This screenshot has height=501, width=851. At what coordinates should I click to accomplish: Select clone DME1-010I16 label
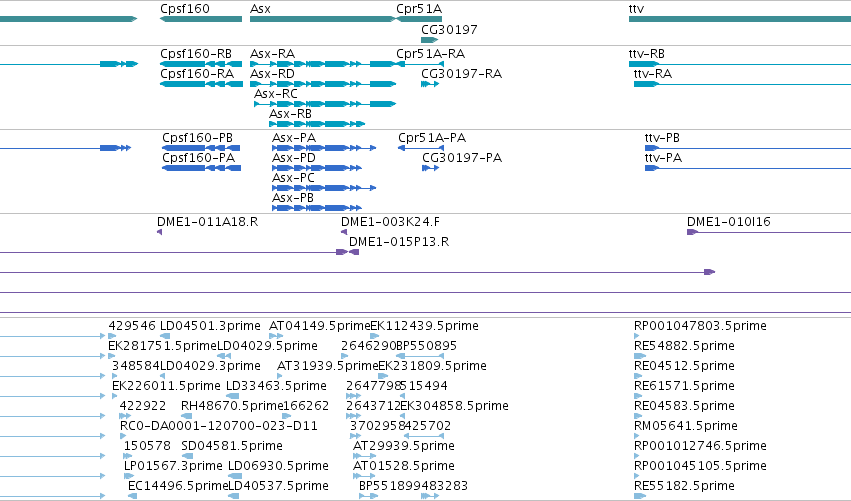coord(728,222)
